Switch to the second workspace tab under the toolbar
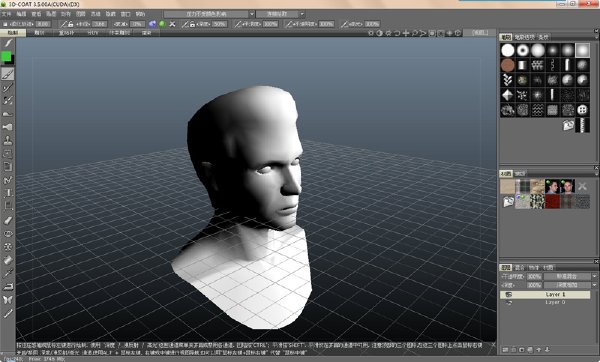Viewport: 600px width, 362px height. tap(39, 33)
